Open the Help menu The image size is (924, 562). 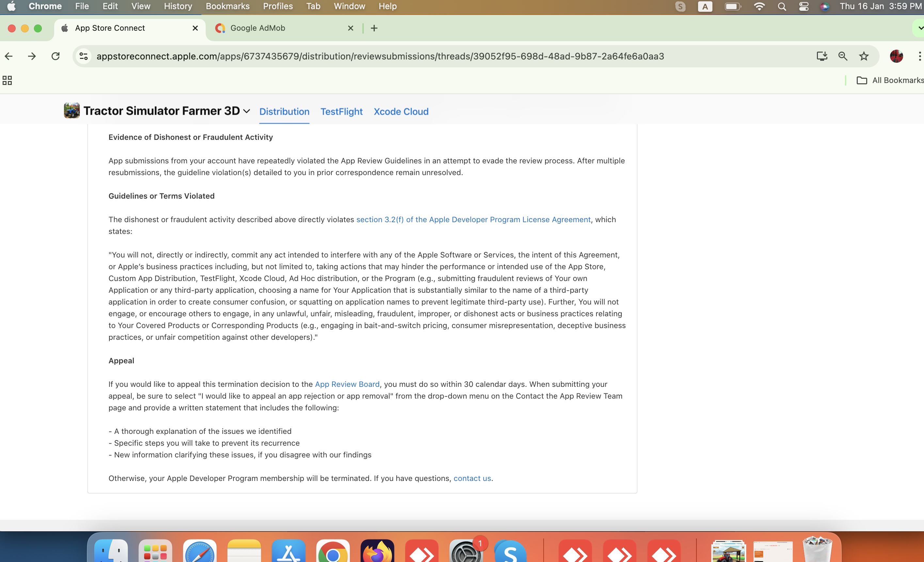387,7
